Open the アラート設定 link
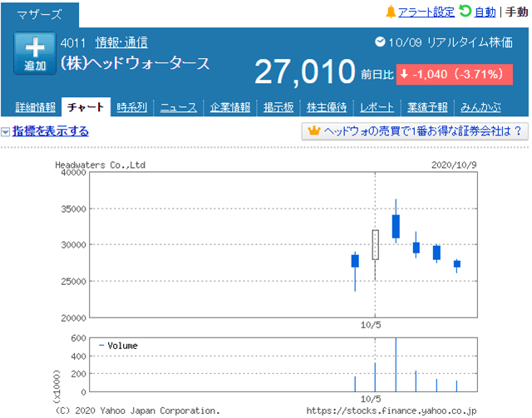 click(x=426, y=12)
